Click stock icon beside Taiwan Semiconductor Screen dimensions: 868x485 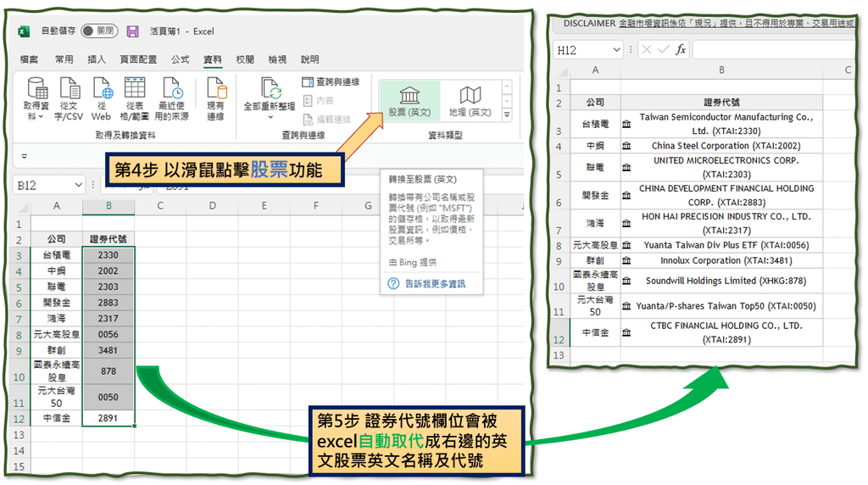[626, 124]
